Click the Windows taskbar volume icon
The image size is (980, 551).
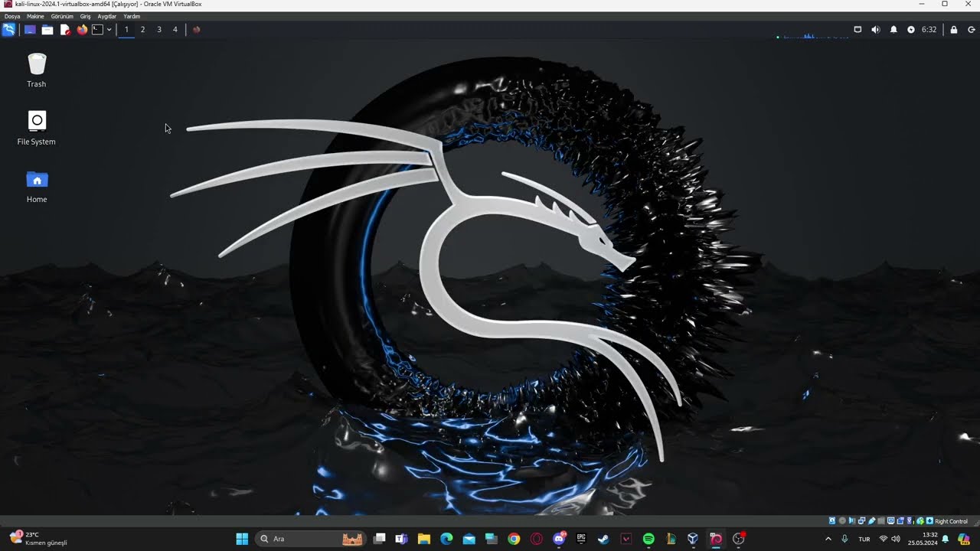(896, 539)
